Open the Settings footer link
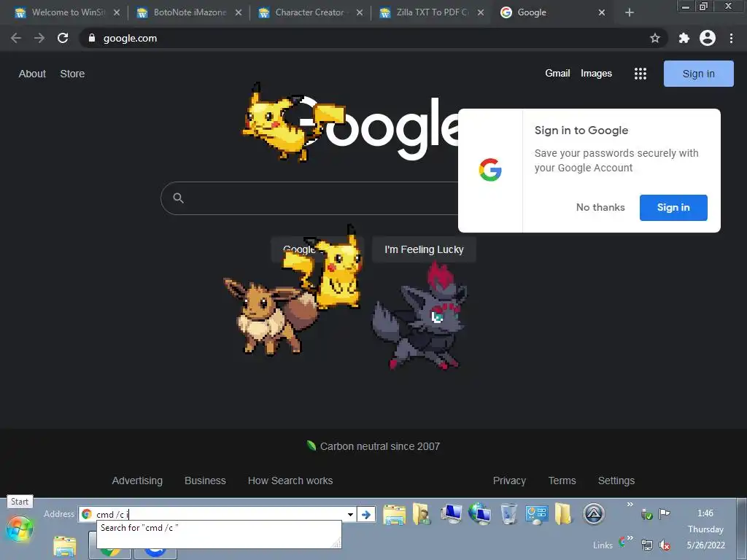Image resolution: width=747 pixels, height=560 pixels. 616,481
